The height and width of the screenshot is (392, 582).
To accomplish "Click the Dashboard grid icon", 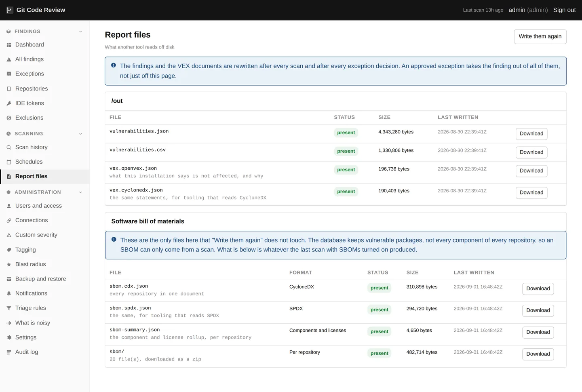I will click(x=9, y=45).
